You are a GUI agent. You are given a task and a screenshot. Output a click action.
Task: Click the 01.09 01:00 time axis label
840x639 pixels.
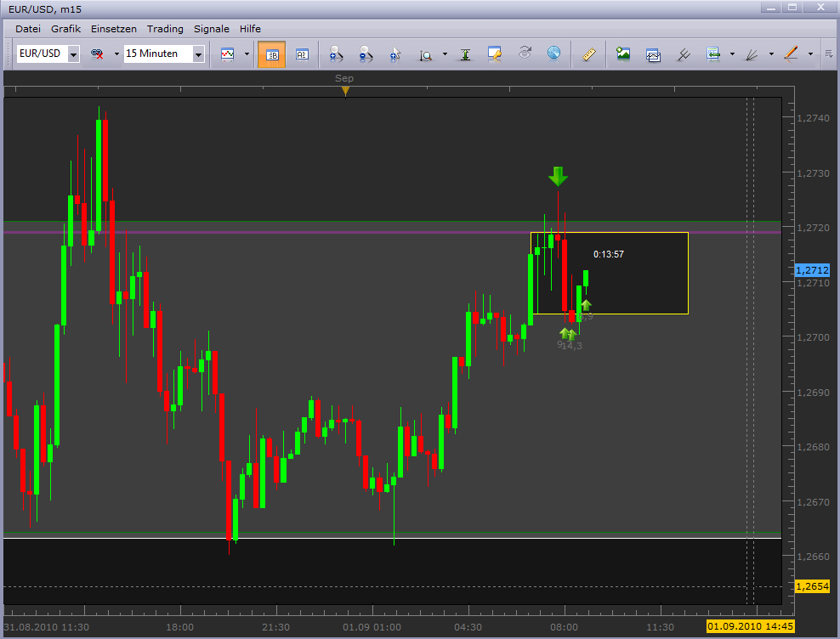tap(372, 627)
